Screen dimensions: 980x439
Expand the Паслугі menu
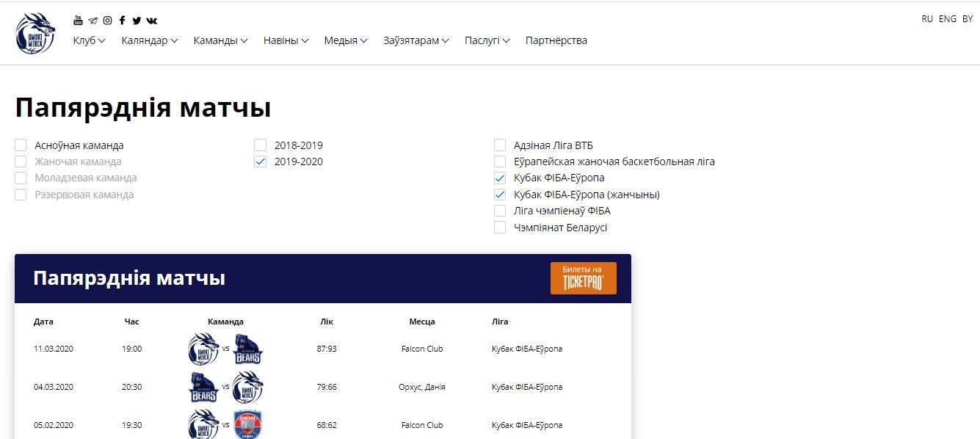487,40
